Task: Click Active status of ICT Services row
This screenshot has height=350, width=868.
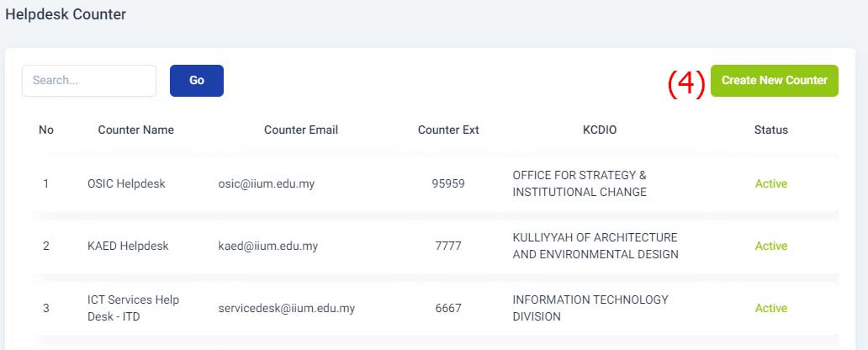Action: click(x=771, y=308)
